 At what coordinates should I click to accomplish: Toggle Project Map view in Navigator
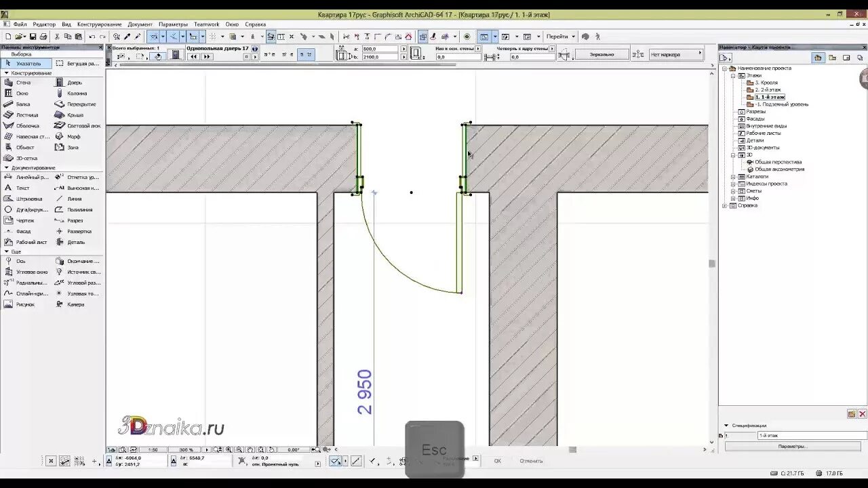click(x=818, y=58)
